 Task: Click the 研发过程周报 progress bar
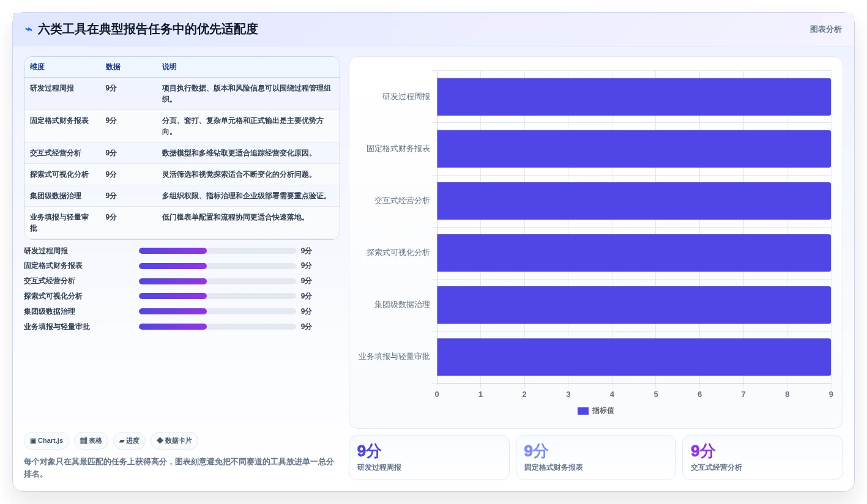217,251
